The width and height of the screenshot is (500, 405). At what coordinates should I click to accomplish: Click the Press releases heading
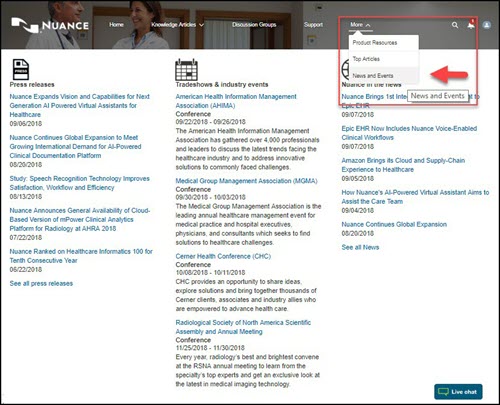tap(32, 85)
